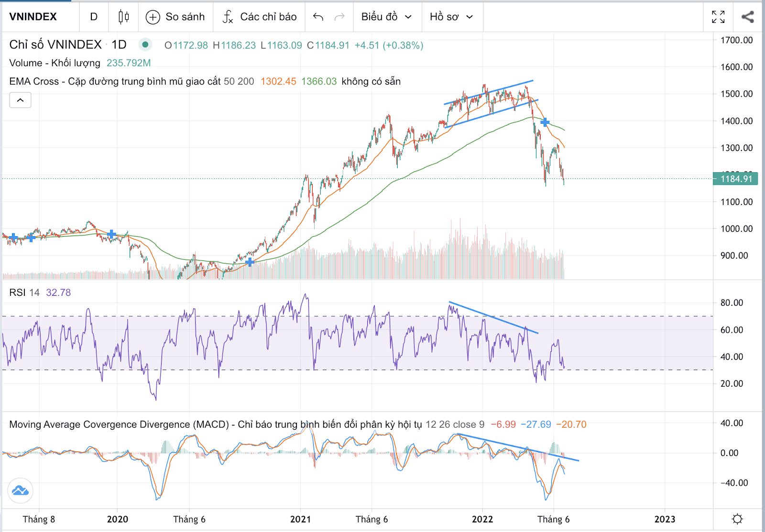This screenshot has width=765, height=532.
Task: Change the D timeframe interval
Action: click(x=94, y=17)
